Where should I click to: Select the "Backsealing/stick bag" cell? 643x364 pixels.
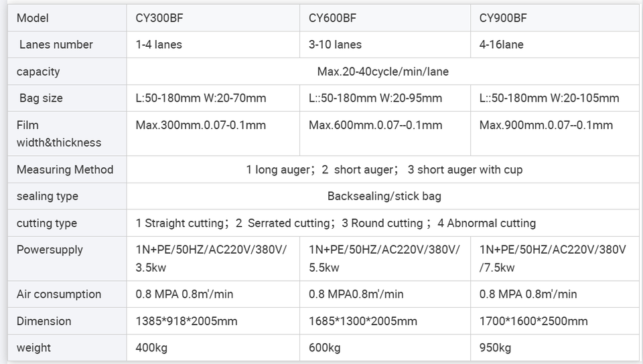[x=384, y=197]
